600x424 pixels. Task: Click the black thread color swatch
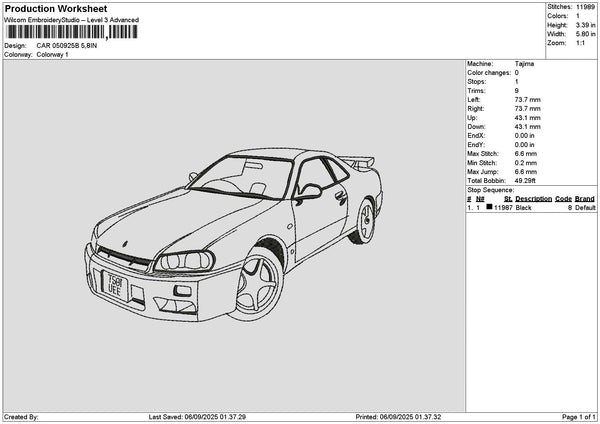[x=491, y=208]
